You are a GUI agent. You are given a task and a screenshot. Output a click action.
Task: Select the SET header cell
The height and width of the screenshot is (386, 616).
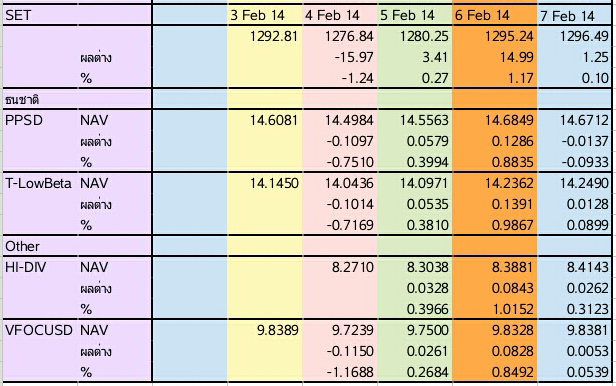tap(40, 15)
